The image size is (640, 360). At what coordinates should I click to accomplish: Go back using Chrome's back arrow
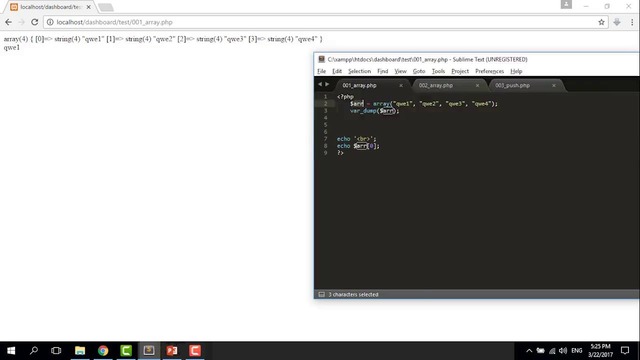point(9,22)
